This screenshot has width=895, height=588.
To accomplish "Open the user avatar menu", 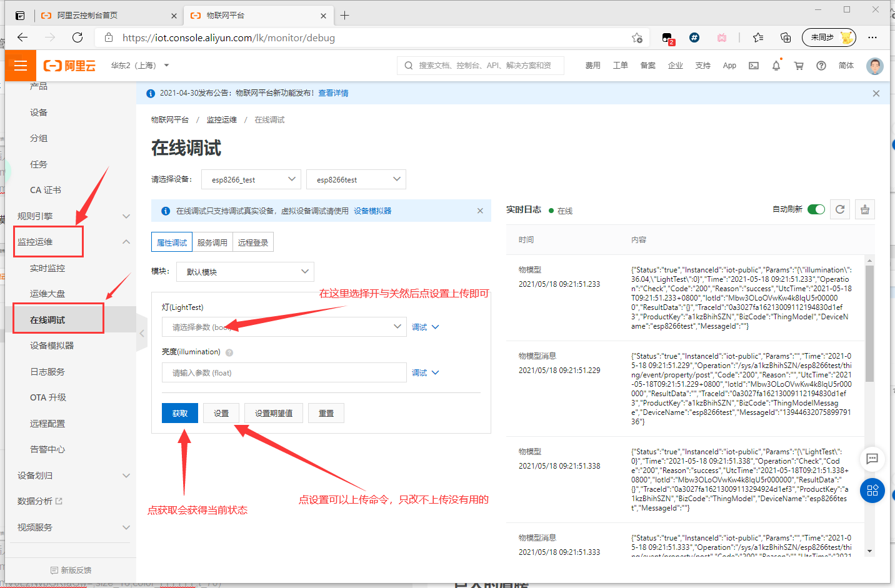I will coord(875,66).
